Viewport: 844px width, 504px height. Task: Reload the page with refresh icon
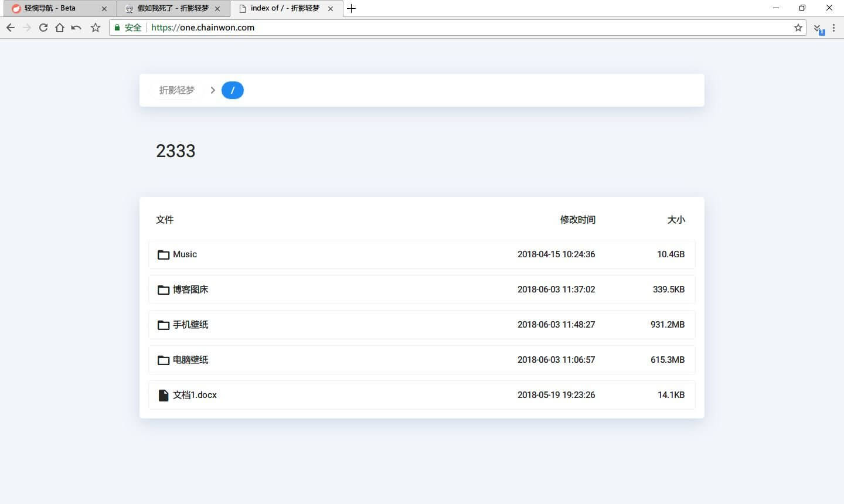(43, 28)
